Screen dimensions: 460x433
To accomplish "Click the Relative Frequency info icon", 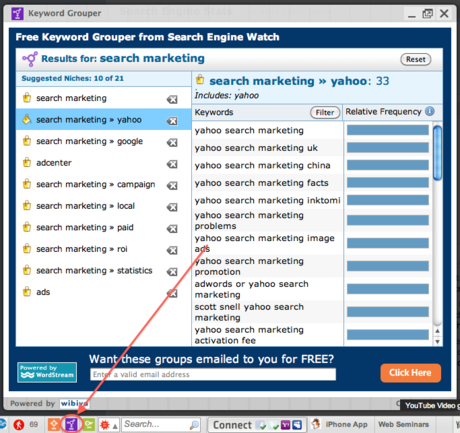I will [430, 111].
